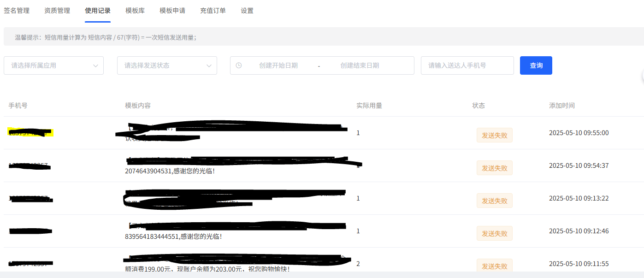The image size is (644, 278).
Task: Click template text mentioning 额消费199.00元
Action: 207,269
